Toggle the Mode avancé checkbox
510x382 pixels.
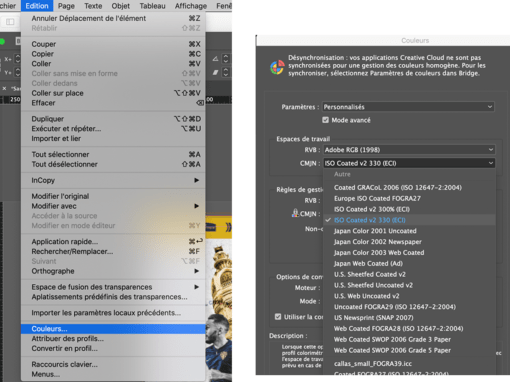point(326,120)
